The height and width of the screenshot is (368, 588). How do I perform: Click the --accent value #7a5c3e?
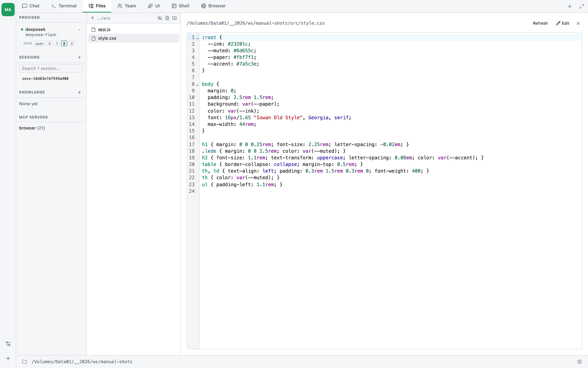click(246, 64)
